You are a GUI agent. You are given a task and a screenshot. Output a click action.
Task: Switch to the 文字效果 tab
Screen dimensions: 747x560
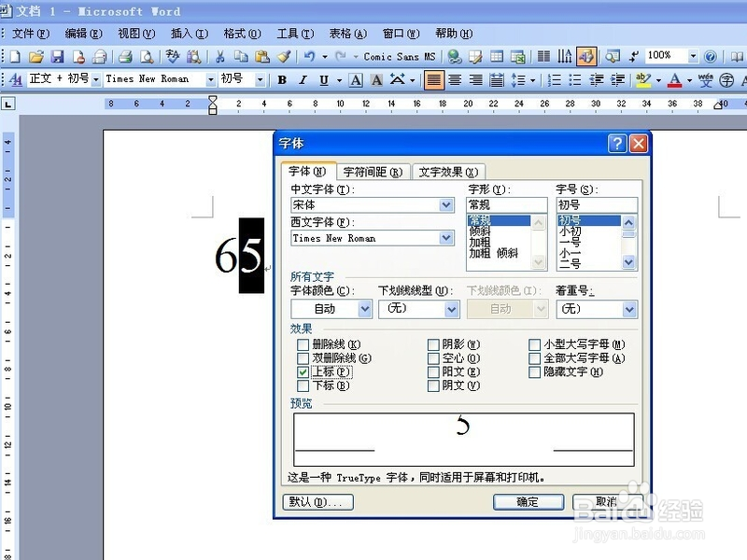(448, 172)
